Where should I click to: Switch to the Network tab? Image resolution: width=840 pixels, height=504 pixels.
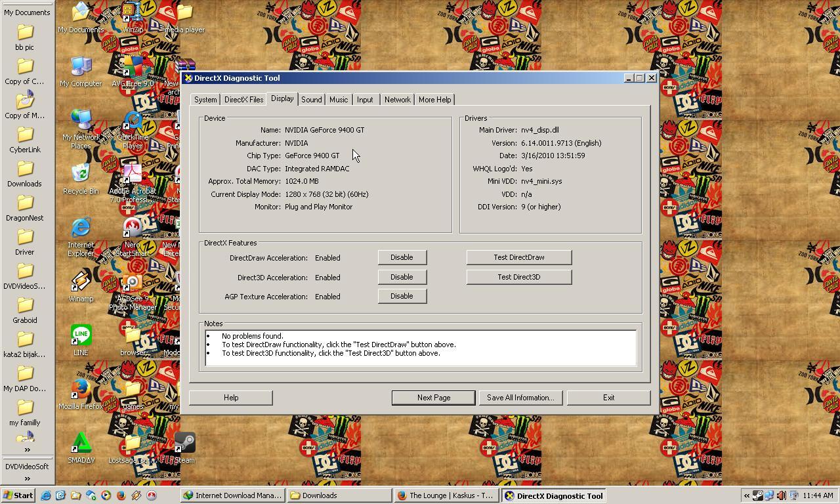coord(397,100)
